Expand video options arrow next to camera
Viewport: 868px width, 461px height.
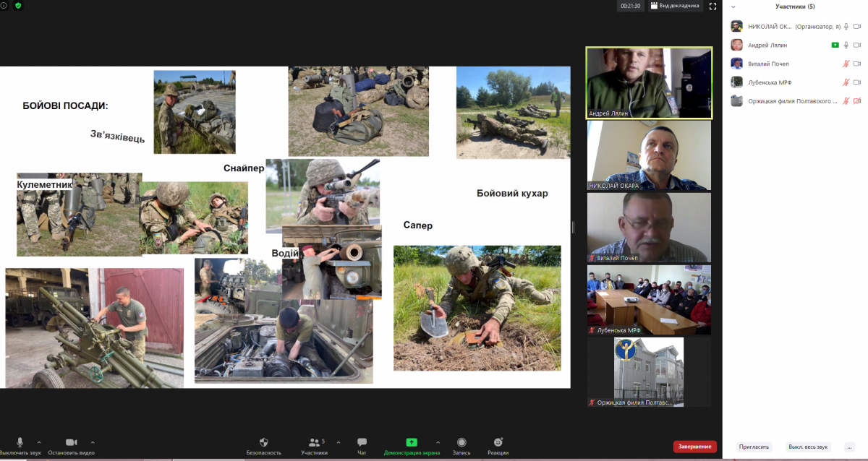coord(93,442)
